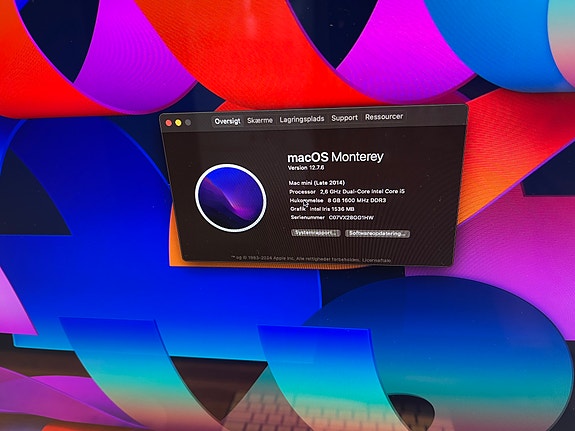Open the Skærme tab
The width and height of the screenshot is (575, 431).
click(x=260, y=120)
